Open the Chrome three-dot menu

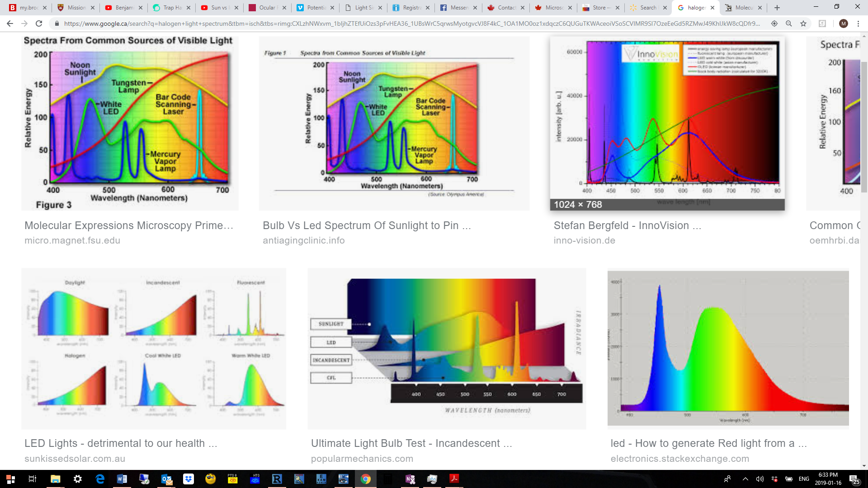click(858, 23)
